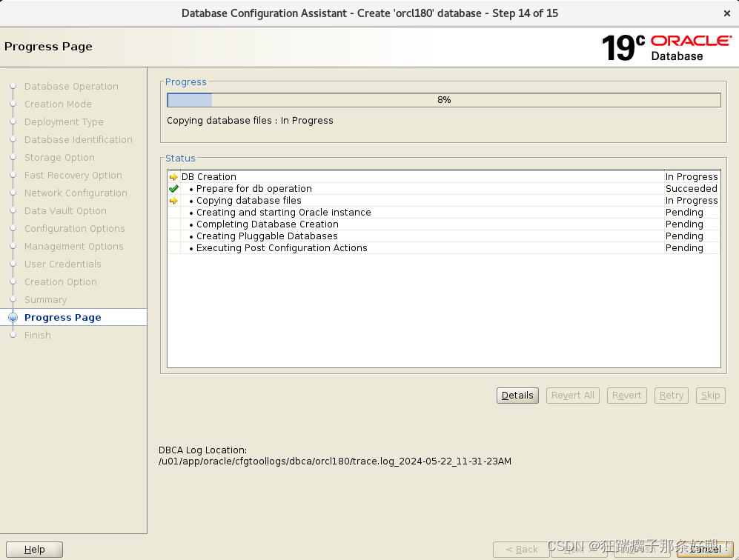This screenshot has width=739, height=560.
Task: Open the Details panel
Action: tap(517, 395)
